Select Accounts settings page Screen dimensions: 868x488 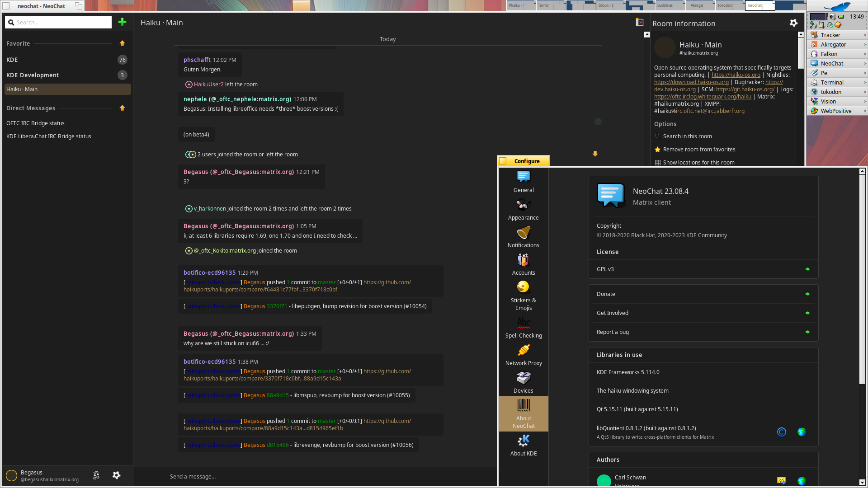pos(524,265)
